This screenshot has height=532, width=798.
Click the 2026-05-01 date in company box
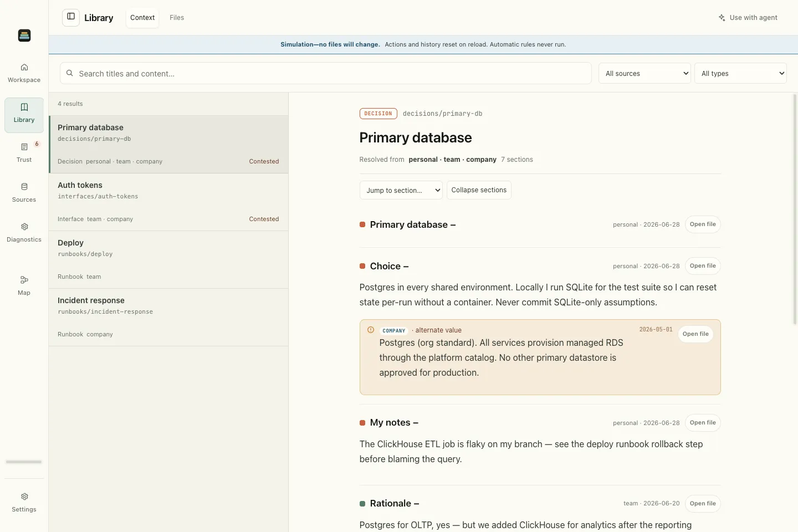coord(656,329)
